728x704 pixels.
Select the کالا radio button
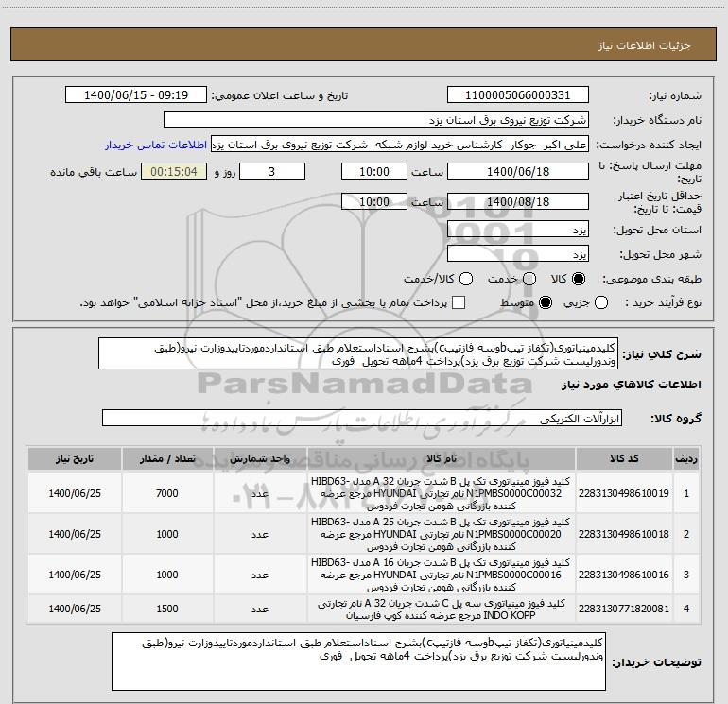coord(579,279)
